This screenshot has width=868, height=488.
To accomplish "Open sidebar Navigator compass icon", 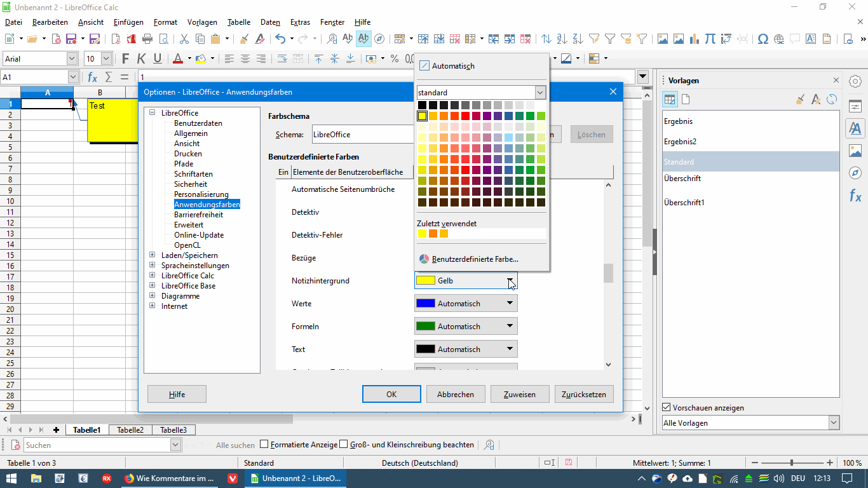I will tap(855, 173).
